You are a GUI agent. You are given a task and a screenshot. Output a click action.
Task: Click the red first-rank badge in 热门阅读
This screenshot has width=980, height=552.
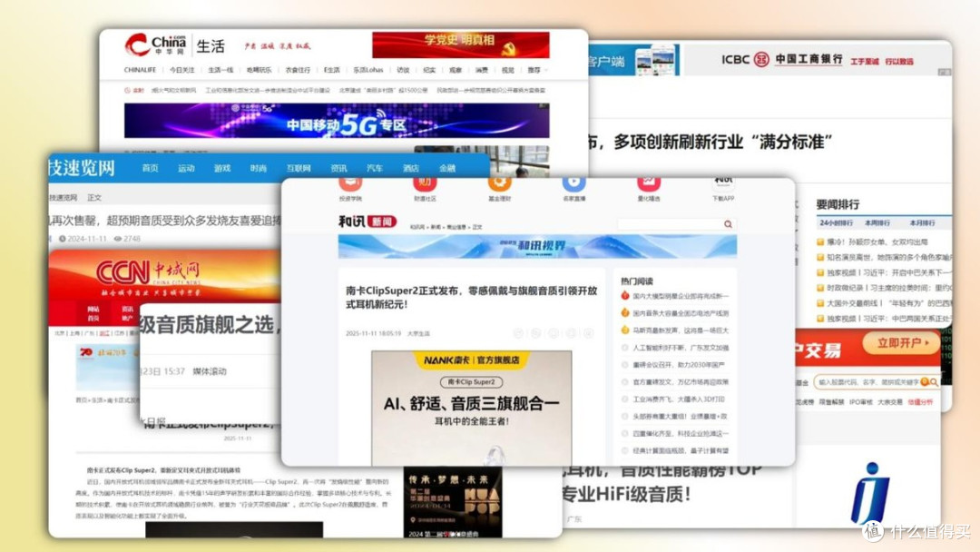coord(625,296)
